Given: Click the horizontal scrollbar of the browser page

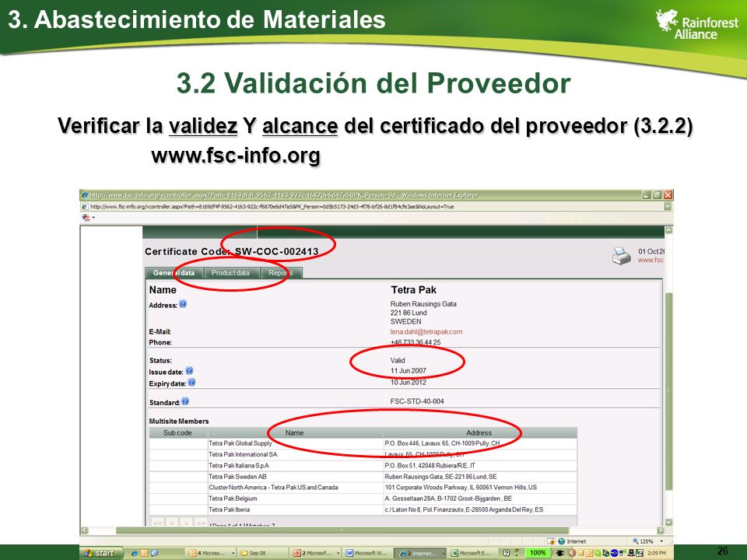Looking at the screenshot, I should [342, 530].
